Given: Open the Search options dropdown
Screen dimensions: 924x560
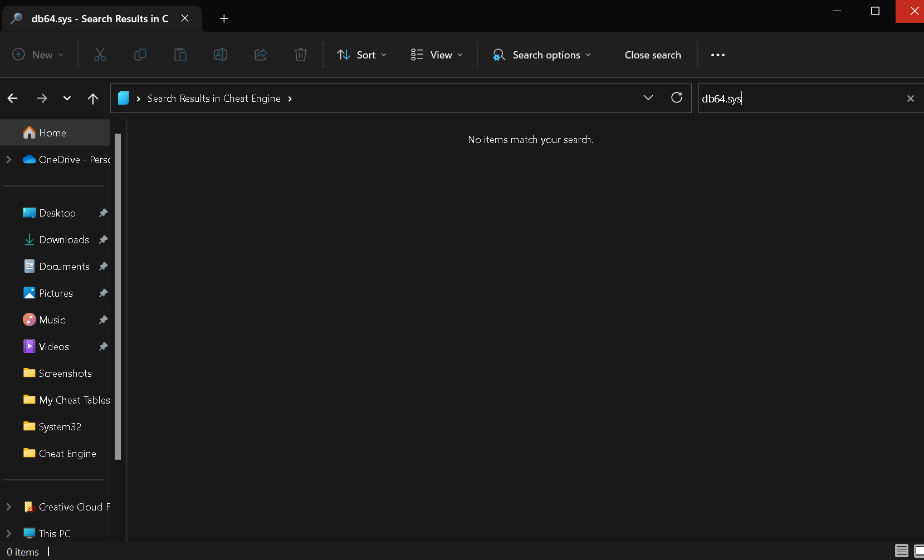Looking at the screenshot, I should coord(541,55).
